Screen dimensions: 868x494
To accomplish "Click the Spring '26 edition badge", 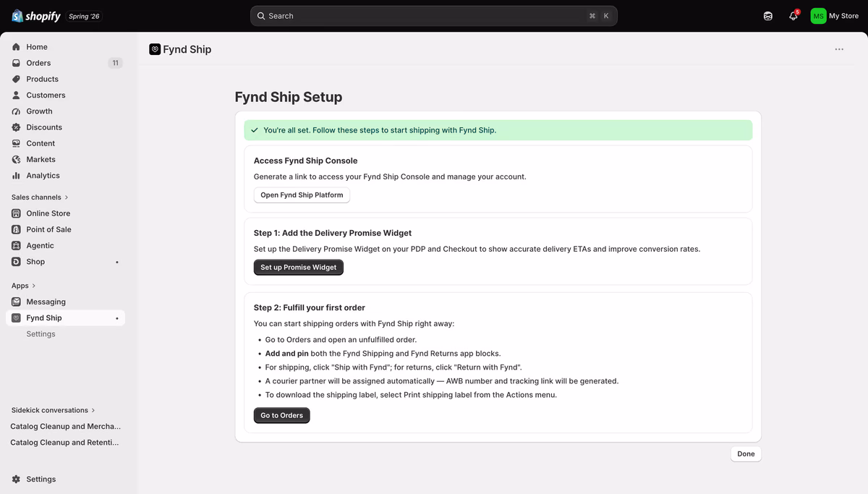I will (84, 16).
